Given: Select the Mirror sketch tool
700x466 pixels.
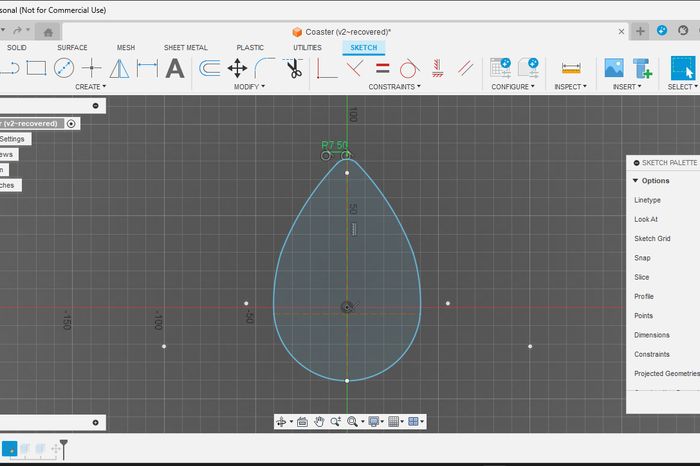Looking at the screenshot, I should pyautogui.click(x=120, y=68).
